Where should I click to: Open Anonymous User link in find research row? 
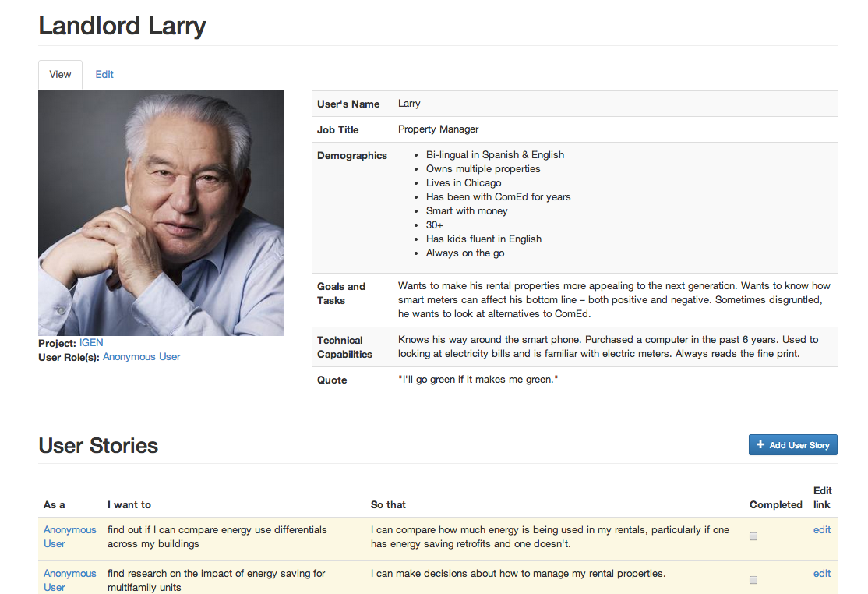pos(70,581)
